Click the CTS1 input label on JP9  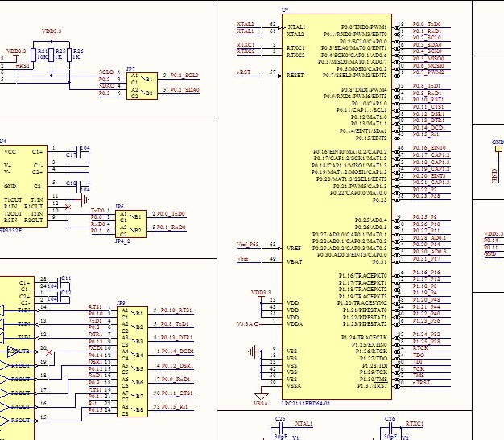(x=95, y=389)
